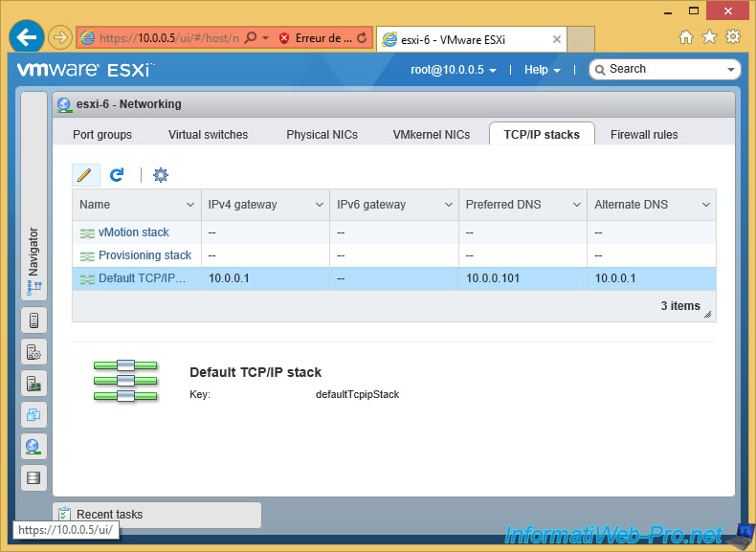Switch to the Firewall rules tab
Viewport: 756px width, 552px height.
click(x=644, y=135)
